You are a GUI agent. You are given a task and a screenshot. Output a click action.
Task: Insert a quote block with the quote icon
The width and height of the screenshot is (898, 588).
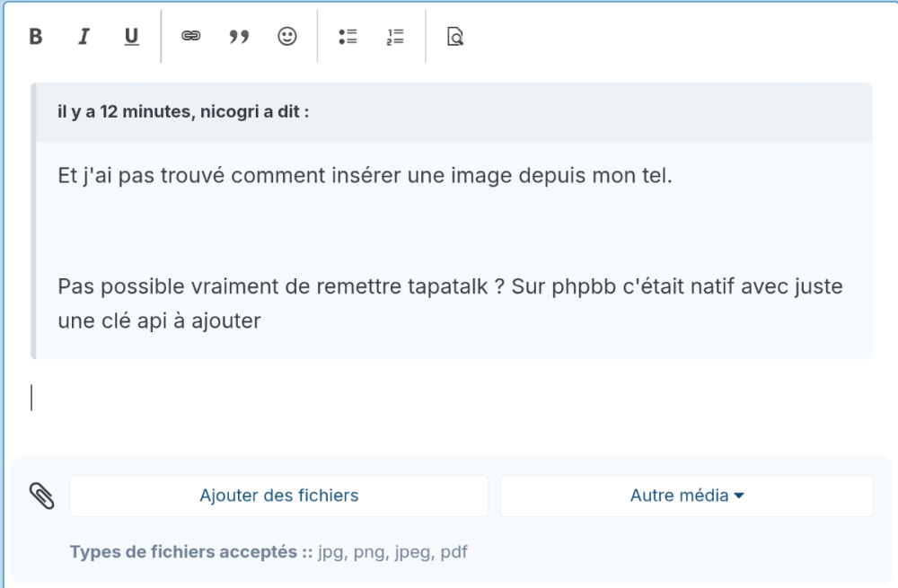(239, 37)
